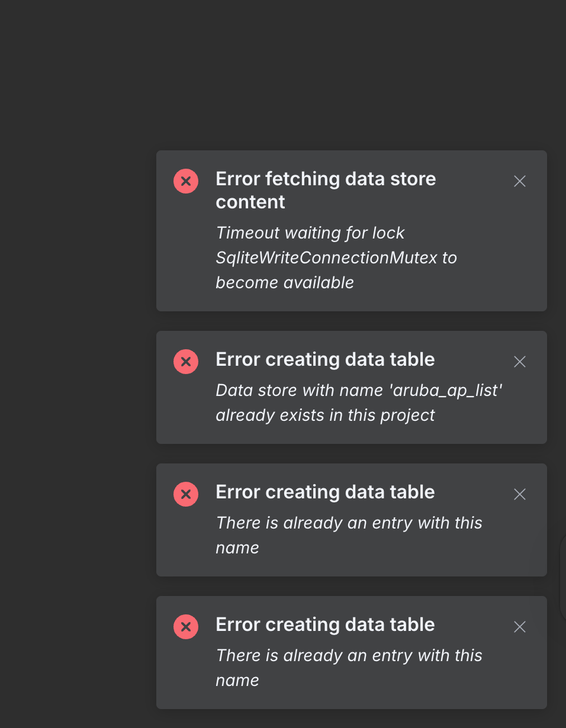The image size is (566, 728).
Task: Click the word 'content' in the first toast title
Action: (250, 202)
